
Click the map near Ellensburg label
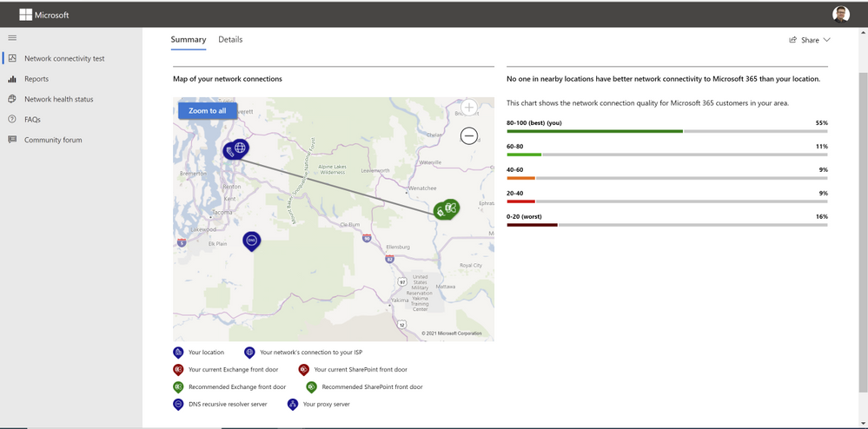(x=397, y=247)
